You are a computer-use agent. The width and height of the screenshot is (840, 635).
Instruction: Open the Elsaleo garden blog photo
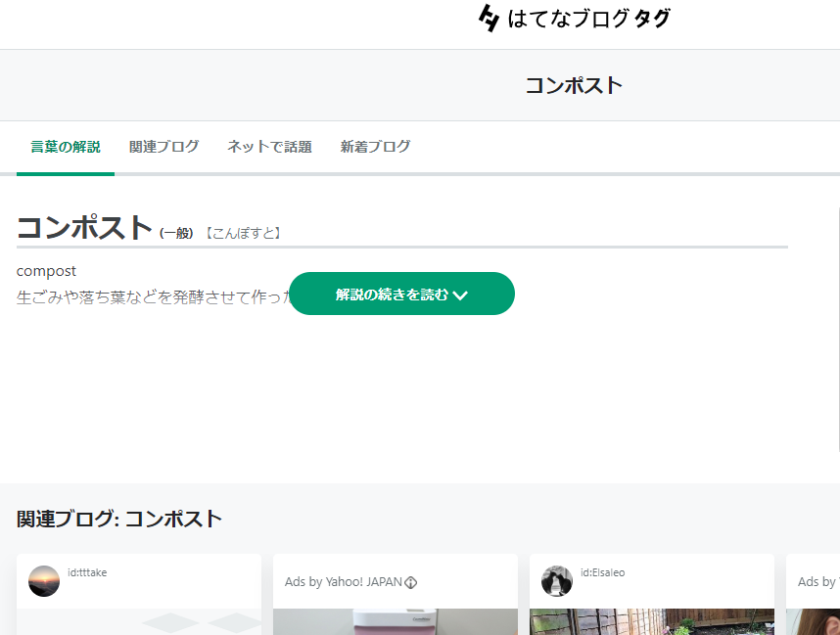[x=652, y=621]
